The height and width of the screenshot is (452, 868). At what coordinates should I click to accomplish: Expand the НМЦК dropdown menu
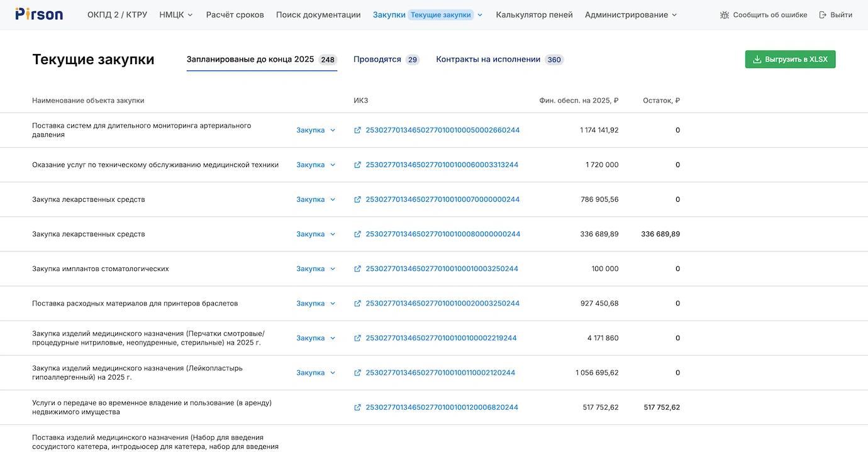176,15
